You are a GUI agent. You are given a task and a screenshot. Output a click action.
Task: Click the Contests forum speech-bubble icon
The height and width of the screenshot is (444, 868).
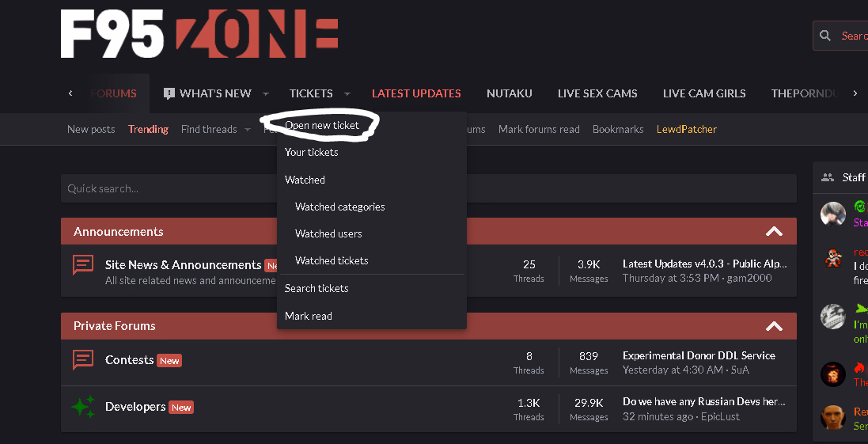coord(83,360)
